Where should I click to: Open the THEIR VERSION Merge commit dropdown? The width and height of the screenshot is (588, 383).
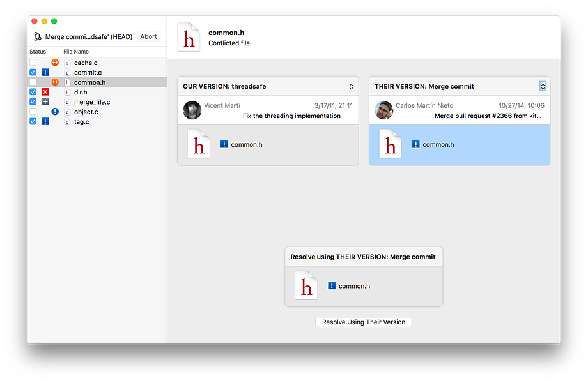543,86
